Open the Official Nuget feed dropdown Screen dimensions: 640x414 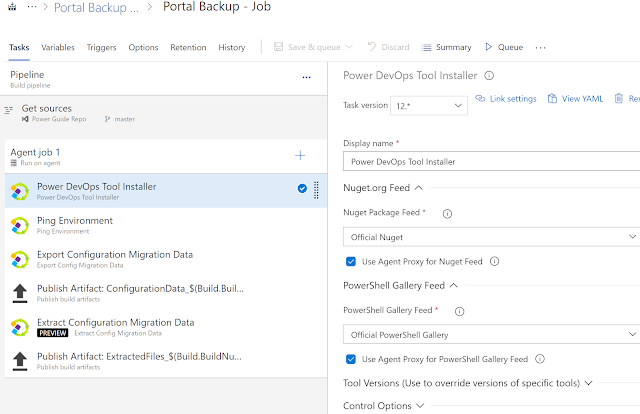point(490,237)
